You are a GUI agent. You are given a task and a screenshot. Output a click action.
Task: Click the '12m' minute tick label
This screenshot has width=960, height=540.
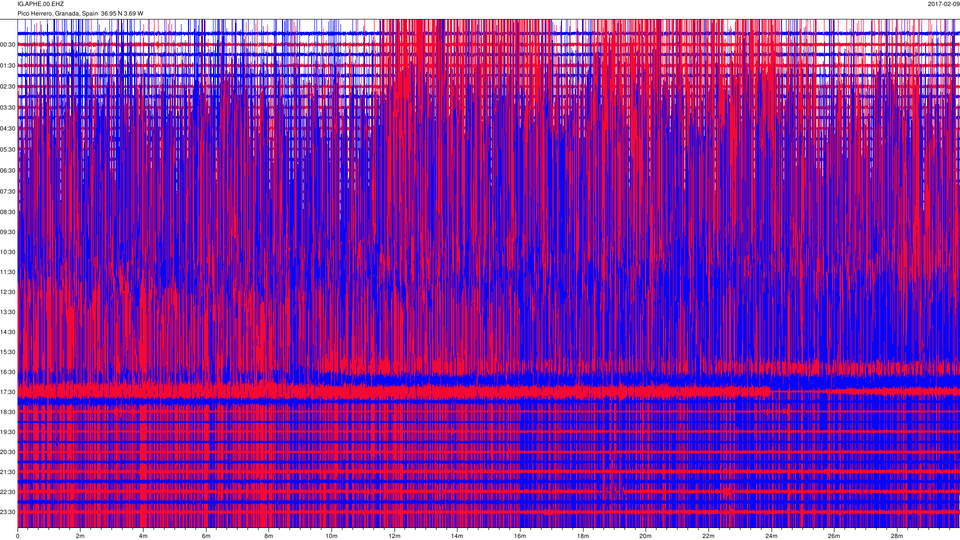[x=394, y=536]
